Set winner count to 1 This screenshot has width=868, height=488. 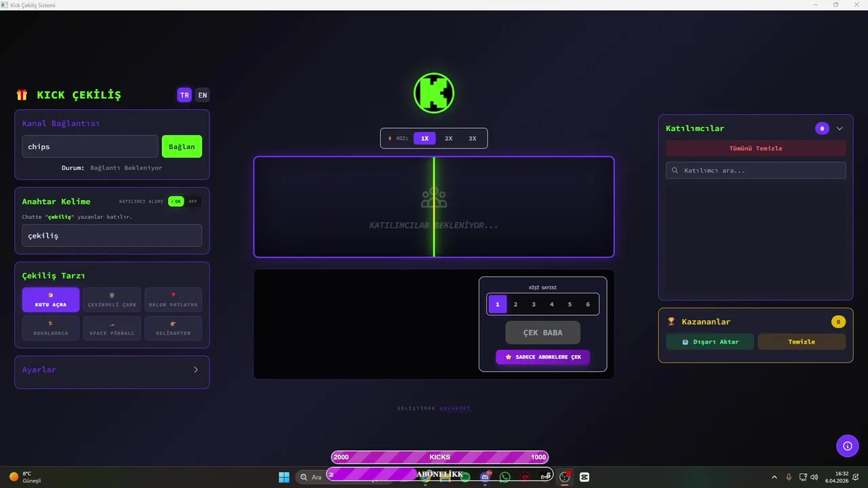pyautogui.click(x=497, y=304)
